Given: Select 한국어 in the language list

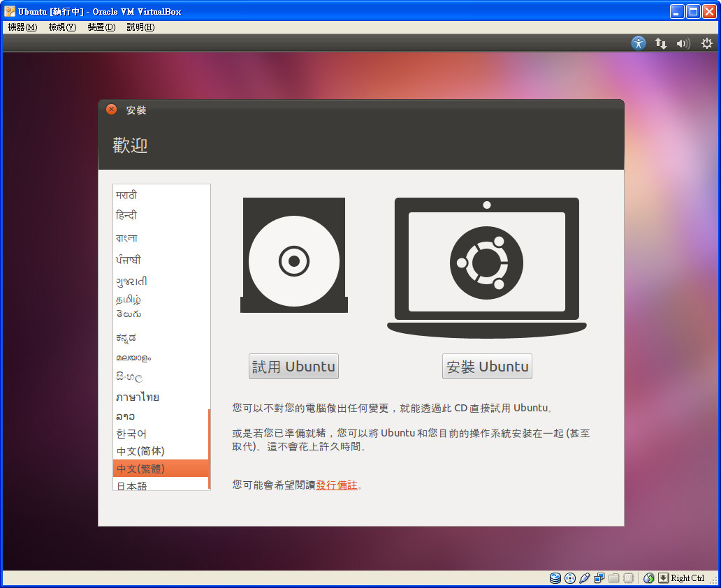Looking at the screenshot, I should tap(131, 434).
